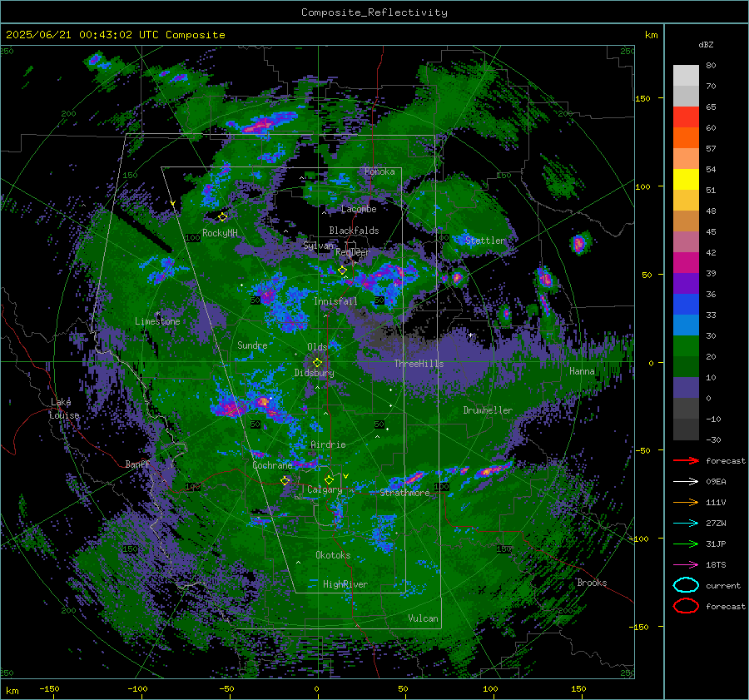
Task: Click the ThreeHills city label
Action: [x=419, y=364]
